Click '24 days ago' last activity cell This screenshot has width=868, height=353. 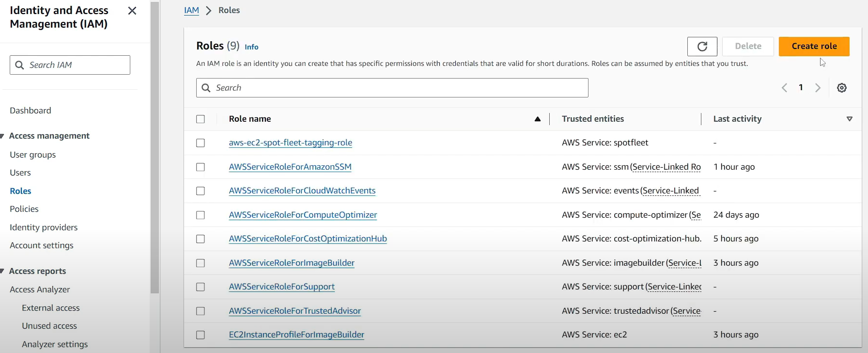pos(736,215)
